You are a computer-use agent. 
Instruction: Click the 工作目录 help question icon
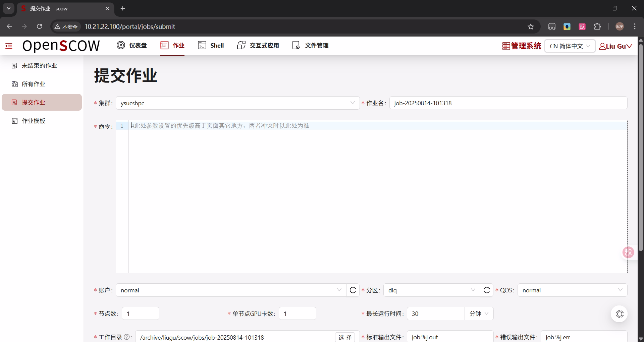click(127, 337)
